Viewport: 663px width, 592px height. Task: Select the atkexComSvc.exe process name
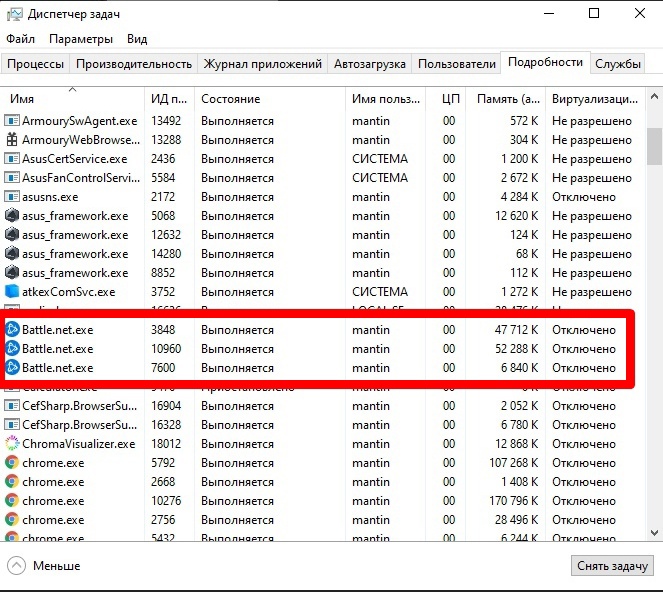[68, 292]
